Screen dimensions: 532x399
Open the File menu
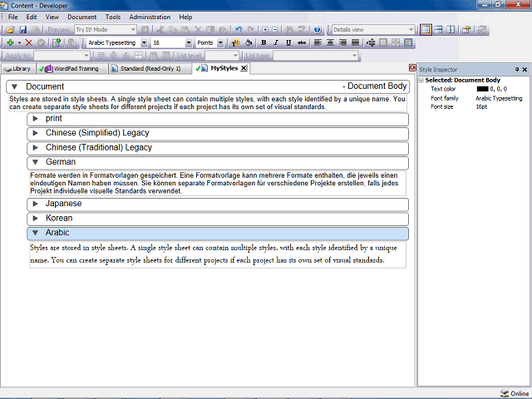click(x=13, y=17)
